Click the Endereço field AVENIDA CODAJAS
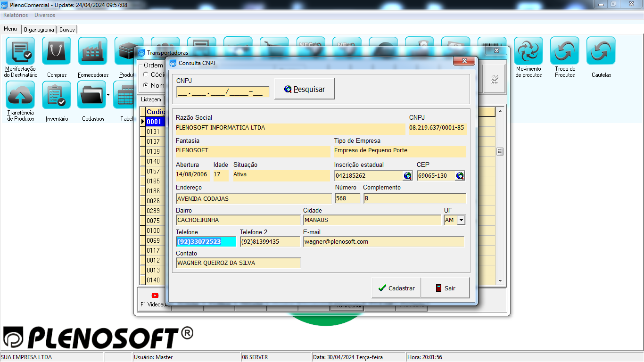 254,198
